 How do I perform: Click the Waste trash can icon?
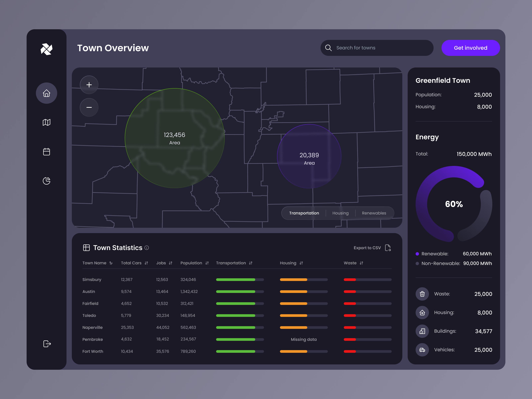tap(422, 294)
